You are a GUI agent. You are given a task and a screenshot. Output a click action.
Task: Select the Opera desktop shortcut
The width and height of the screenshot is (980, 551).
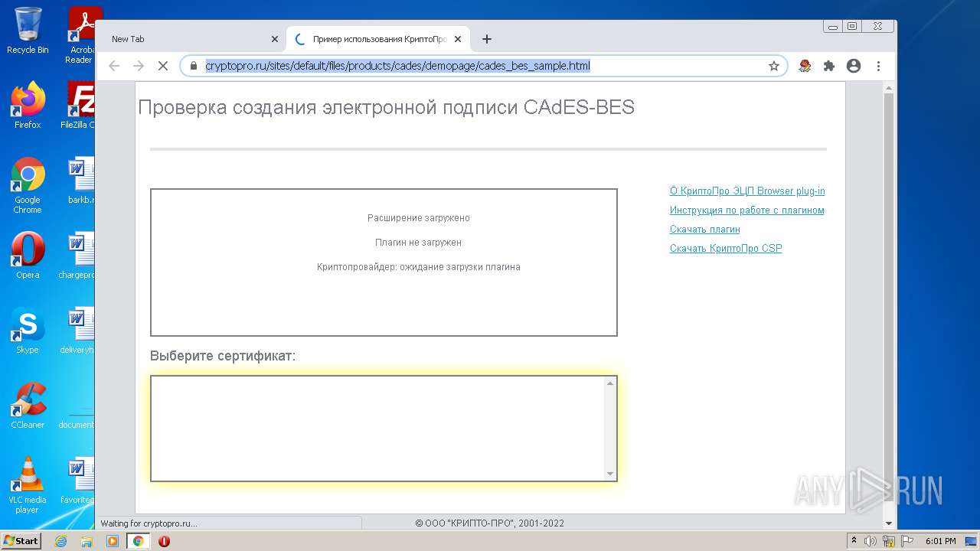28,255
